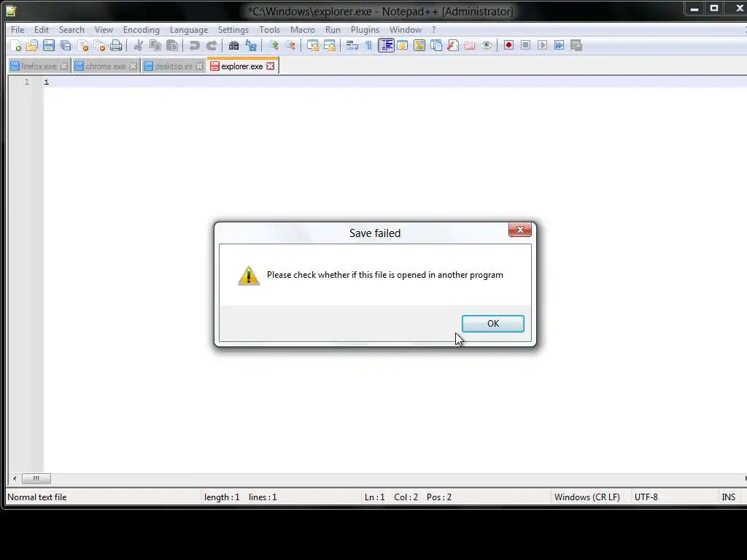Click Run macro multiple times icon
The image size is (747, 560).
pyautogui.click(x=560, y=45)
